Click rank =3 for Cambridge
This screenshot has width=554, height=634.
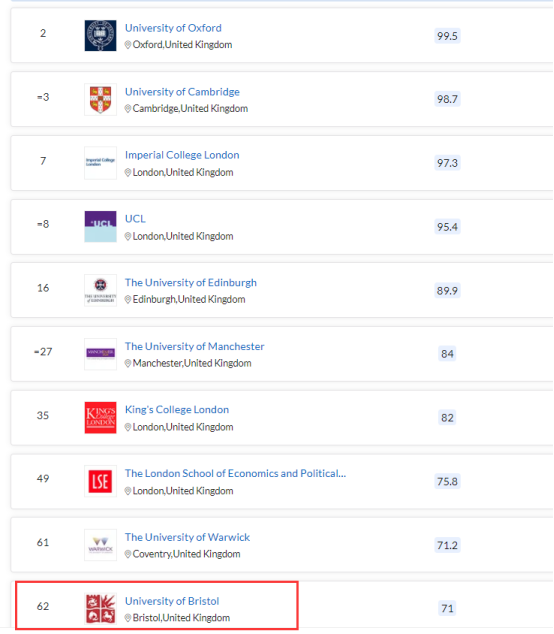43,97
